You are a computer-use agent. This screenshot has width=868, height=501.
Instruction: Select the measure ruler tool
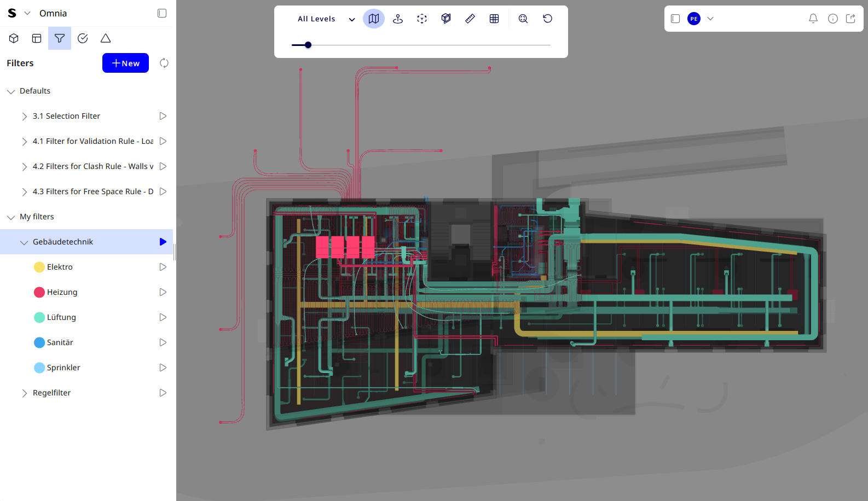(470, 19)
